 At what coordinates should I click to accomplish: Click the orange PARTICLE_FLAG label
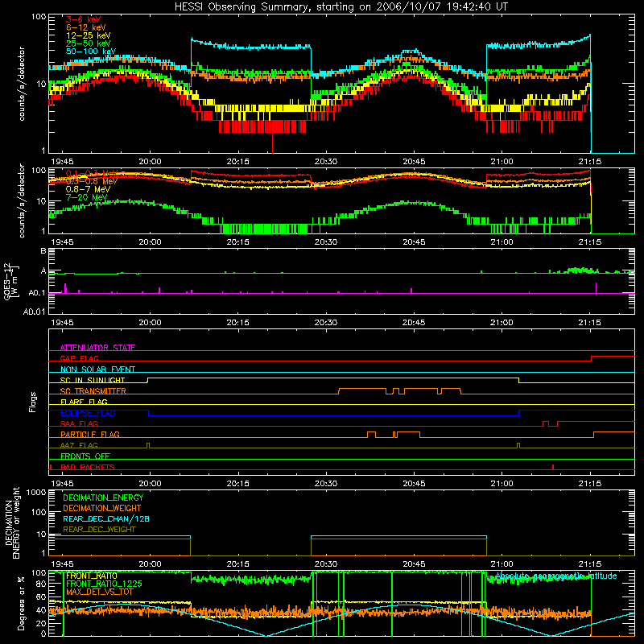tap(90, 435)
